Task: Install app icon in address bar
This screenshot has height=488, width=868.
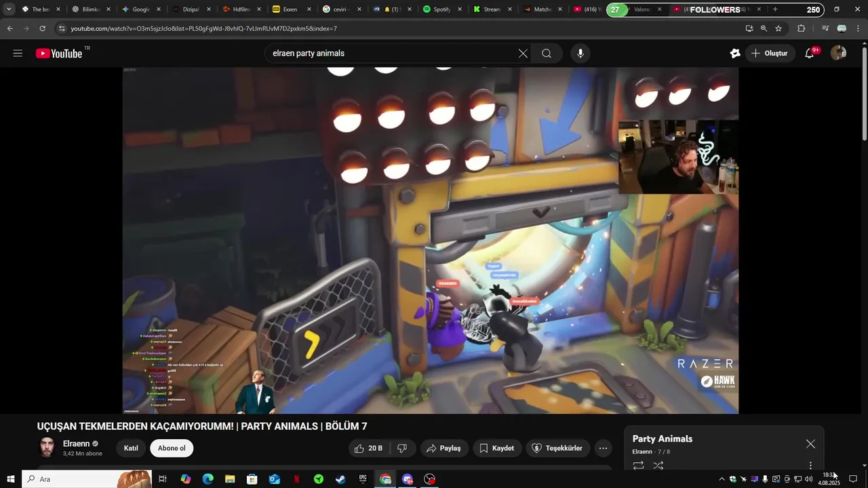Action: (749, 28)
